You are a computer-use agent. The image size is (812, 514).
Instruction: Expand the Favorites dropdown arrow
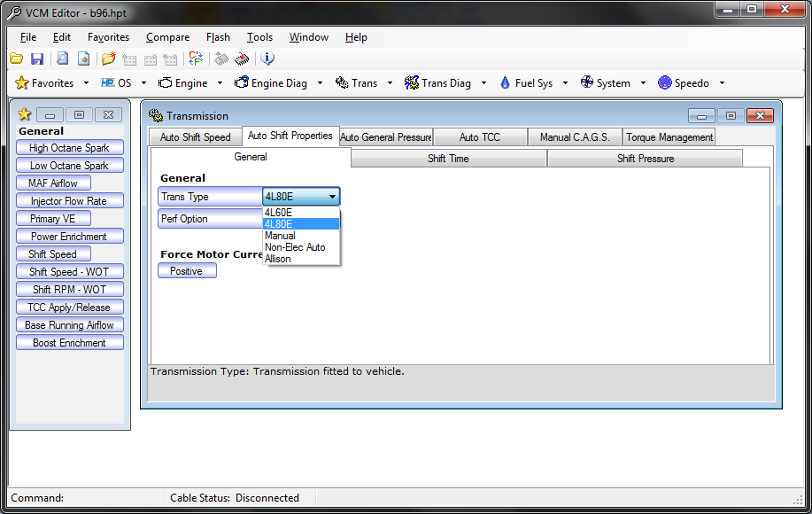(x=86, y=82)
